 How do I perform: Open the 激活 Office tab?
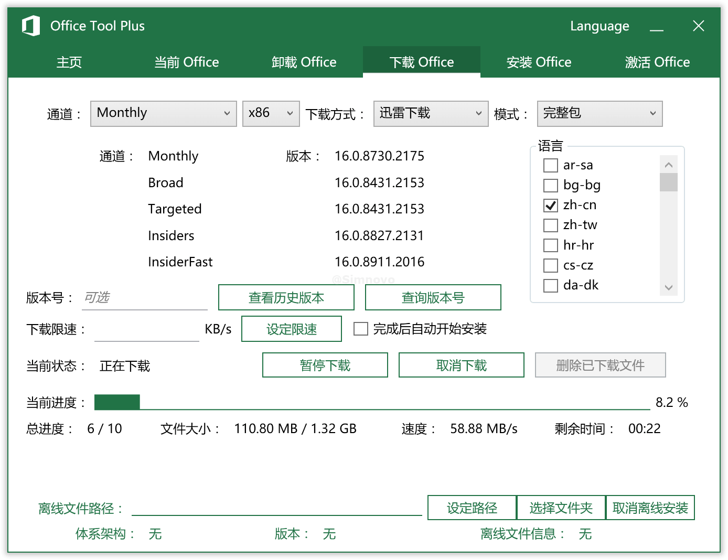(657, 62)
